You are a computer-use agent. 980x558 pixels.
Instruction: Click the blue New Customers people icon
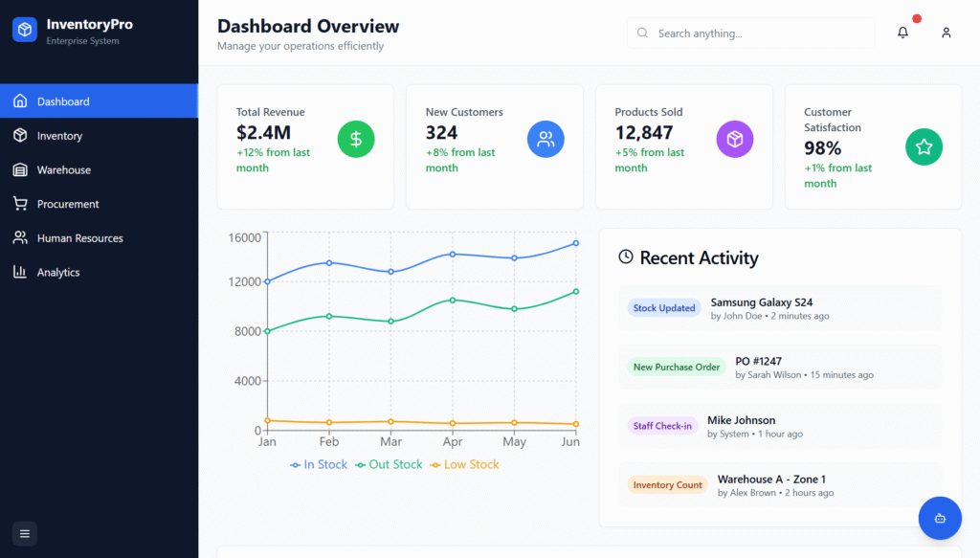(x=546, y=140)
